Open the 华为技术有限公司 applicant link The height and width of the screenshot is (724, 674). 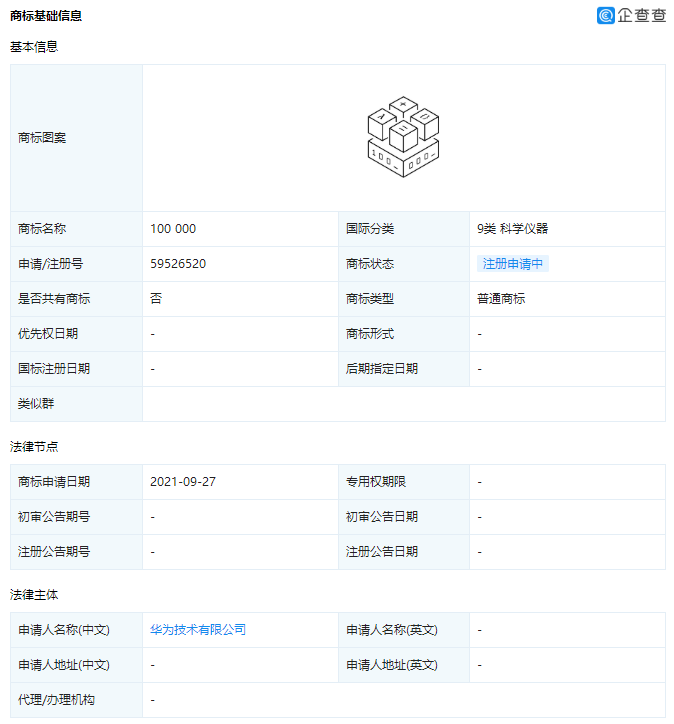pos(198,630)
